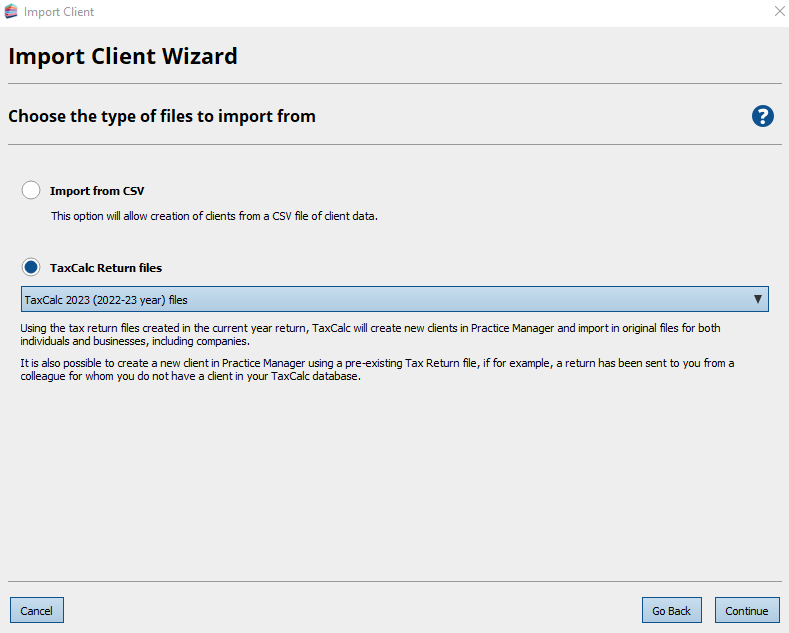Select the Import from CSV radio button

pyautogui.click(x=31, y=190)
